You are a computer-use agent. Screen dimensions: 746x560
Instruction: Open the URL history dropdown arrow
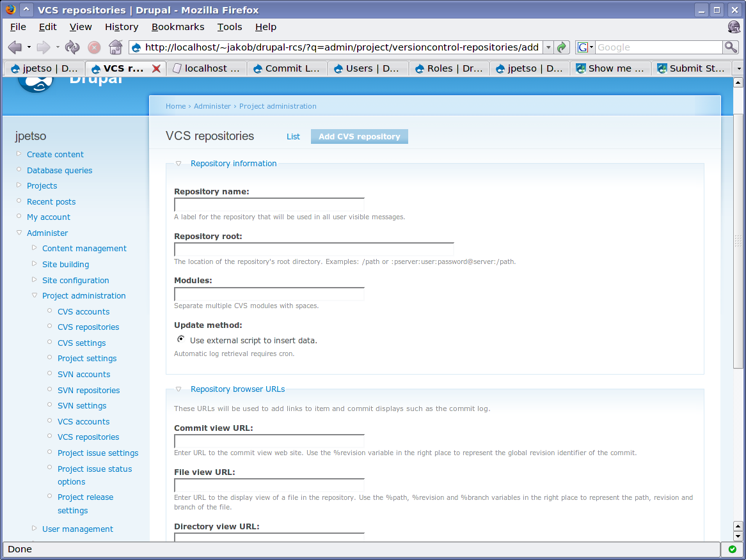pos(548,47)
